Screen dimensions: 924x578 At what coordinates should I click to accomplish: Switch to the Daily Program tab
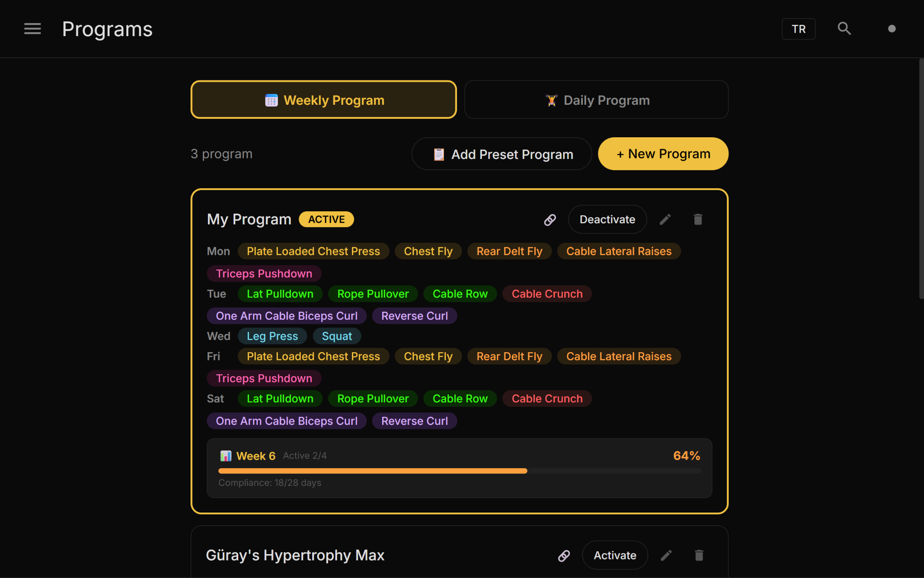point(596,100)
